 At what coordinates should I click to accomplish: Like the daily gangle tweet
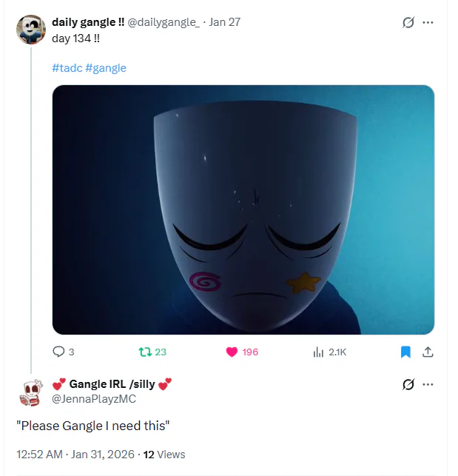point(232,352)
